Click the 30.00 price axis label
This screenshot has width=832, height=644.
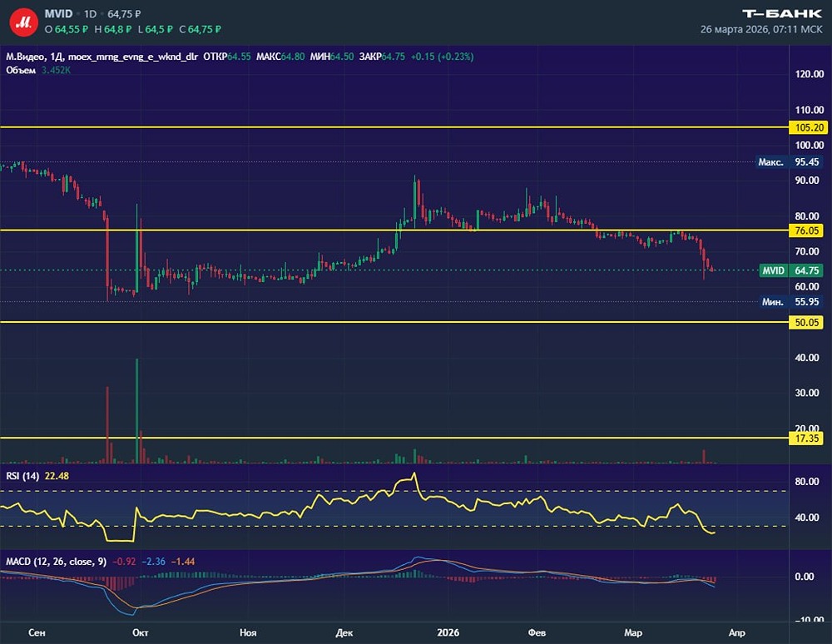807,393
